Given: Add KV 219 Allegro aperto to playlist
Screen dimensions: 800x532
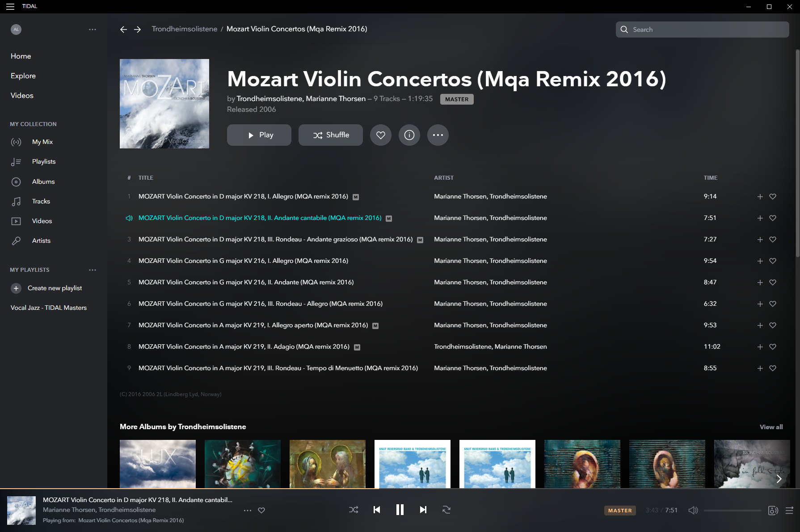Looking at the screenshot, I should [x=760, y=325].
